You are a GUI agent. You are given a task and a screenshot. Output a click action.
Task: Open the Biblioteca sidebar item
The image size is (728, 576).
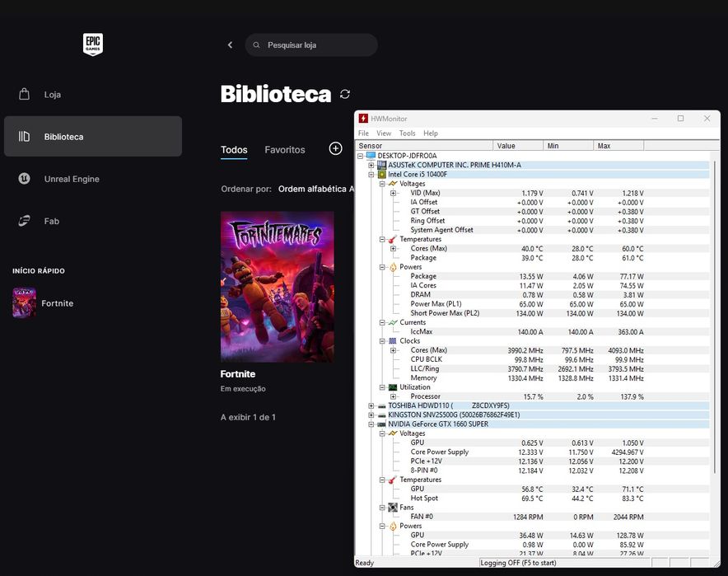(93, 136)
